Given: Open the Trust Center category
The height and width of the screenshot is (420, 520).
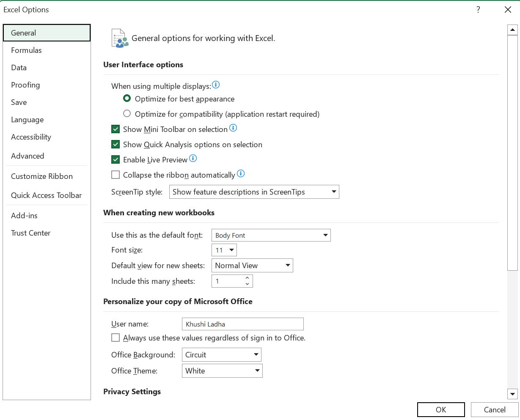Looking at the screenshot, I should pos(47,233).
